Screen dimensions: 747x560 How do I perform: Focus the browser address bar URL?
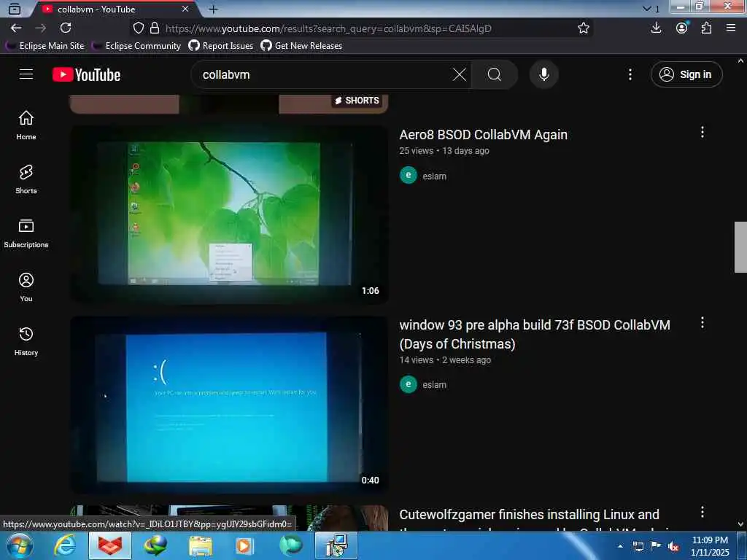pos(329,28)
